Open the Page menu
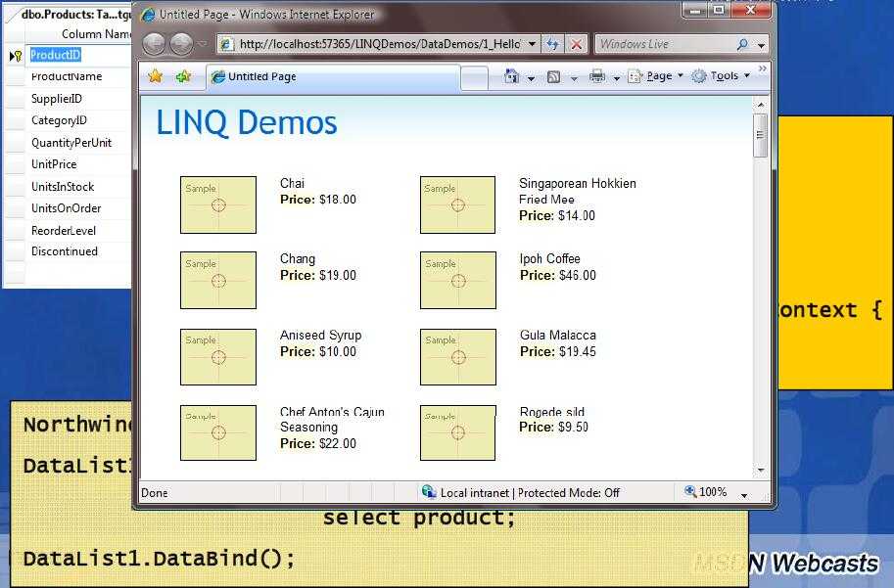The image size is (894, 588). tap(655, 76)
